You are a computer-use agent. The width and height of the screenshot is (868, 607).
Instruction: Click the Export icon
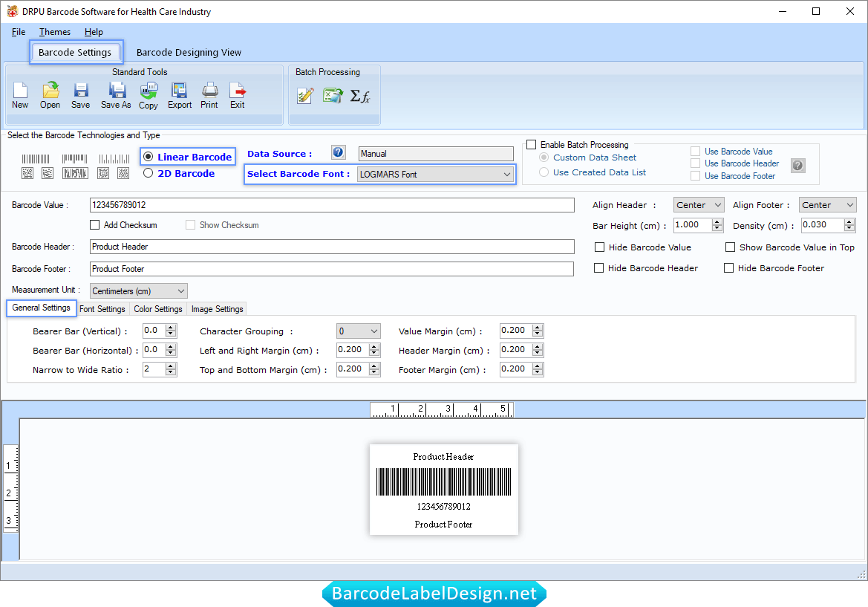tap(180, 95)
